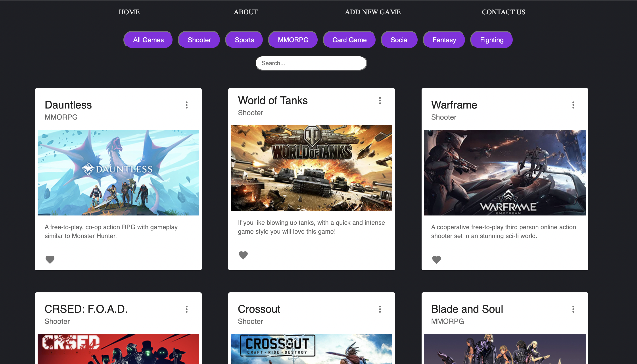Image resolution: width=637 pixels, height=364 pixels.
Task: Filter games by Shooter
Action: pyautogui.click(x=199, y=40)
